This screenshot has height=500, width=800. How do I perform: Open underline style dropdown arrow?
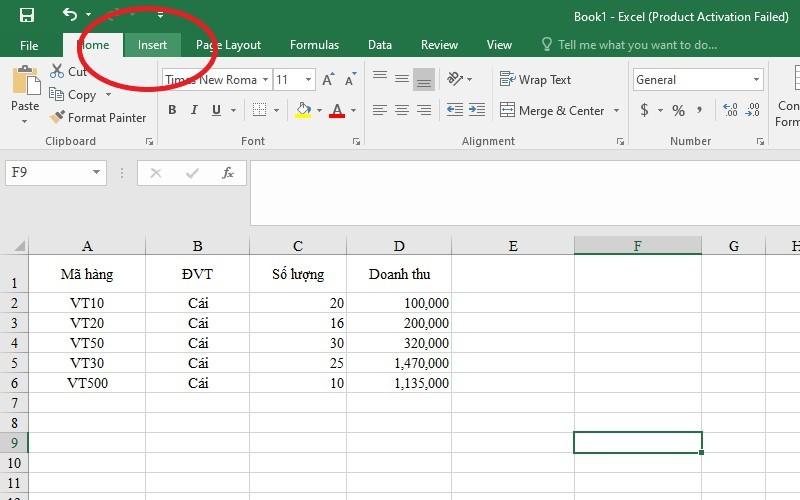click(x=233, y=110)
